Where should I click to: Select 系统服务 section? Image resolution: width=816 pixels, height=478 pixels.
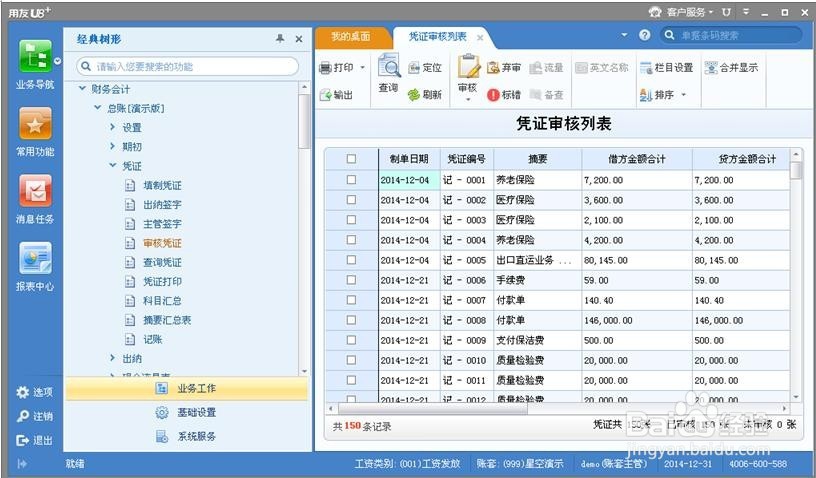pyautogui.click(x=186, y=436)
